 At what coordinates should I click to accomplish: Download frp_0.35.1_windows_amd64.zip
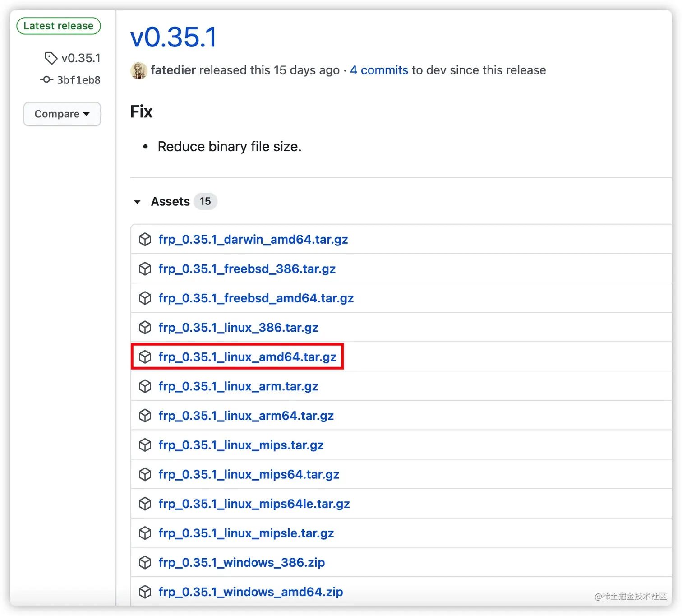click(x=250, y=591)
